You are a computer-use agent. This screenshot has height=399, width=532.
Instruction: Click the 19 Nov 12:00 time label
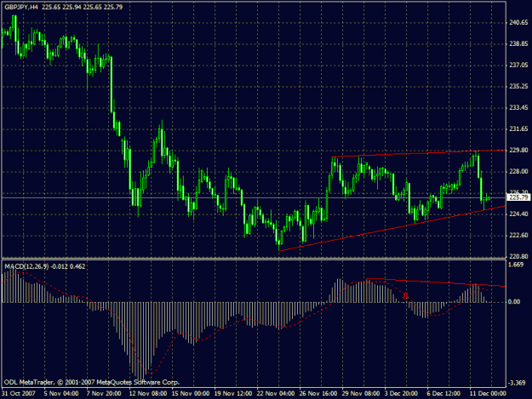point(233,393)
